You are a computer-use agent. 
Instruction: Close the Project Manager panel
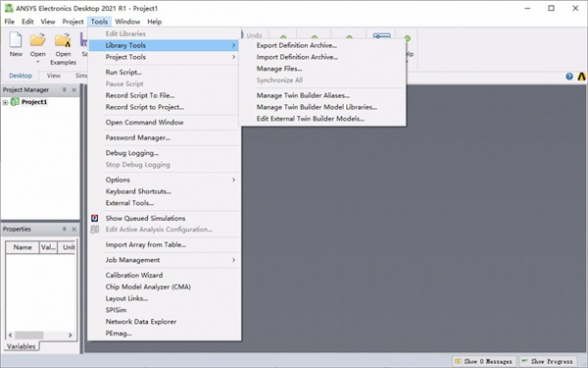click(x=73, y=89)
